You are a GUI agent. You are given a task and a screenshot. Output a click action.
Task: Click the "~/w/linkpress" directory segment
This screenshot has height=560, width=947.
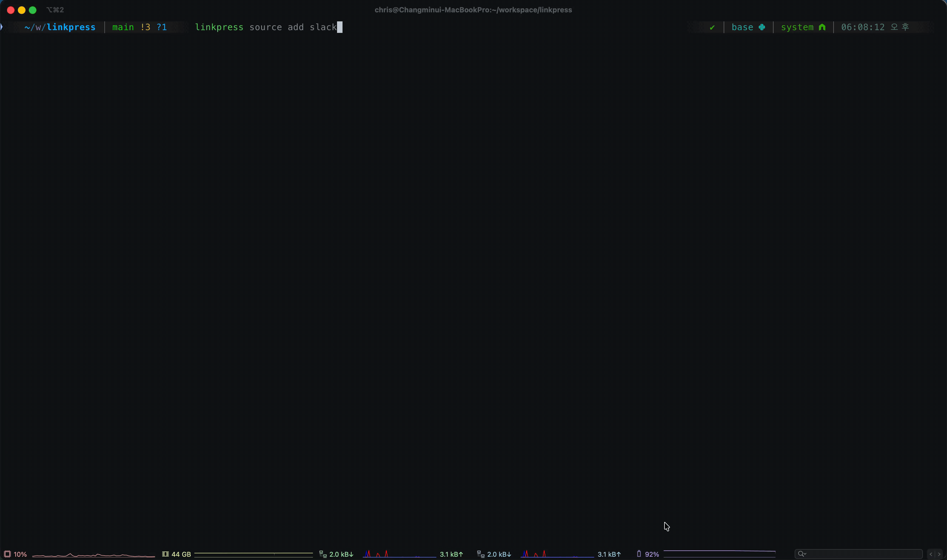click(60, 27)
